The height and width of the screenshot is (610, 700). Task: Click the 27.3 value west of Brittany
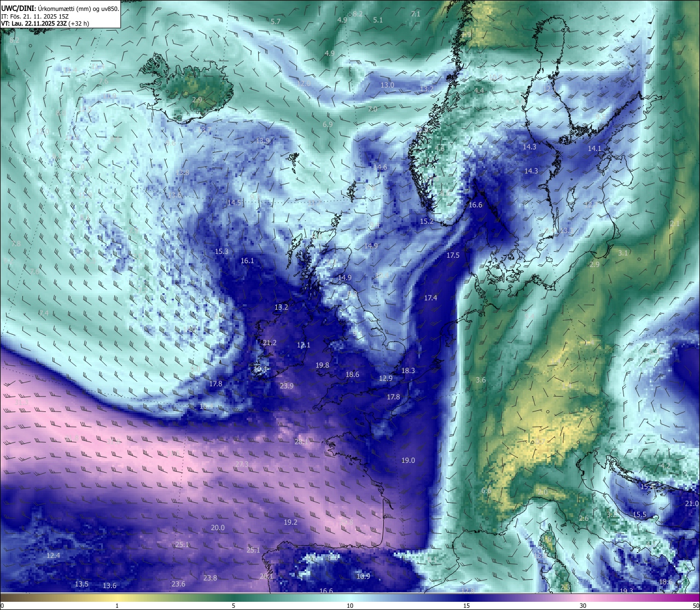(242, 464)
